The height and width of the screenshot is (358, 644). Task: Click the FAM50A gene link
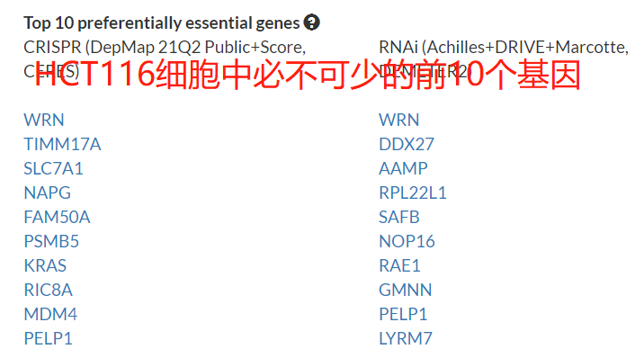[57, 217]
